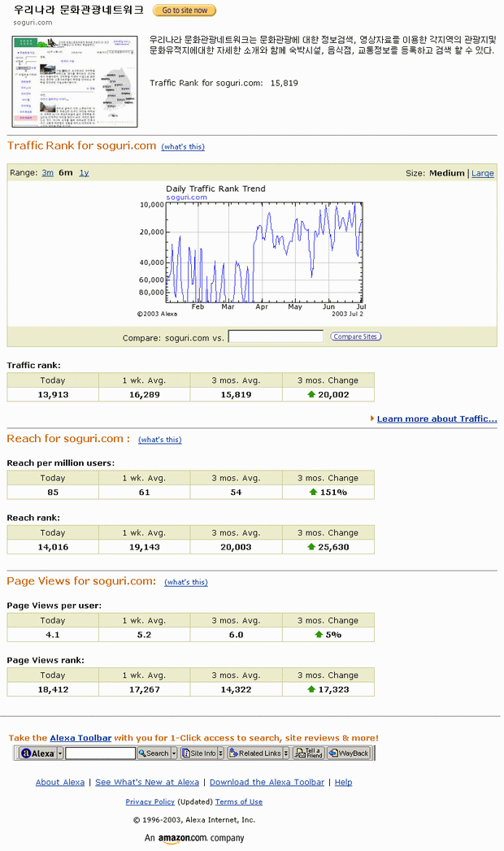Expand the Alexa logo dropdown arrow
This screenshot has height=851, width=504.
click(60, 753)
